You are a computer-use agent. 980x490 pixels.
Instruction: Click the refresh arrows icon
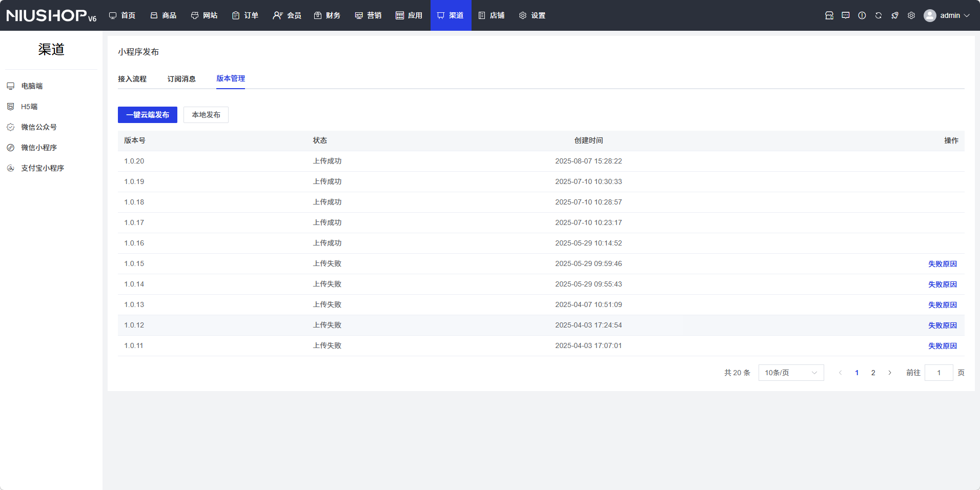point(879,15)
